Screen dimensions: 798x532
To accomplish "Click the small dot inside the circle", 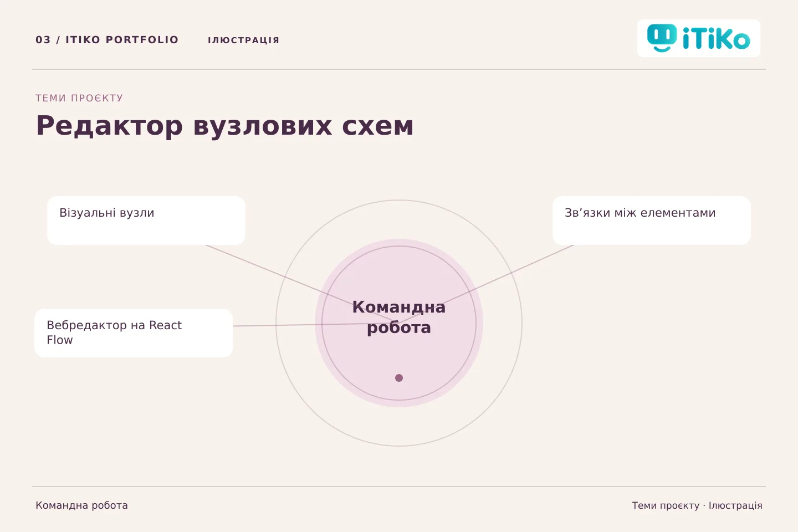I will (399, 378).
